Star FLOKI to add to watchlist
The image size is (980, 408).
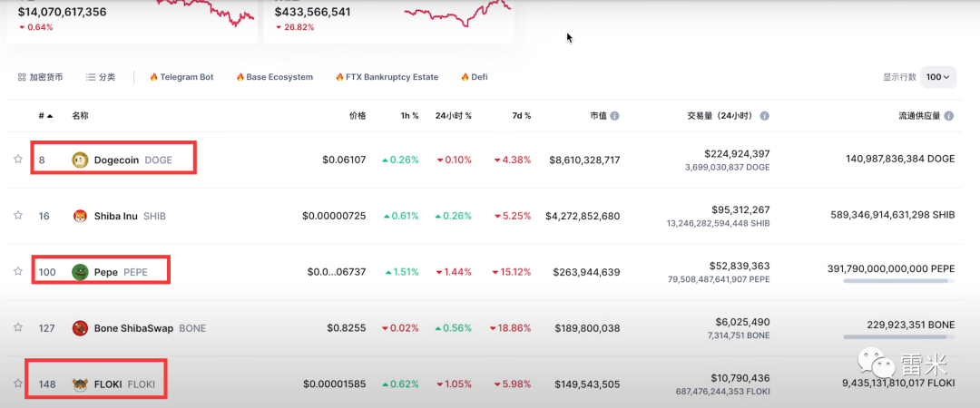18,384
